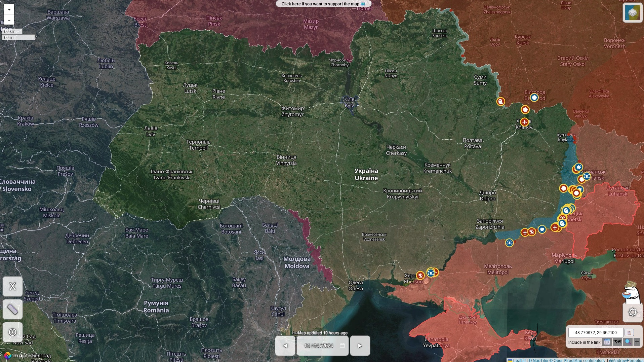
Task: Go to the previous day
Action: click(285, 346)
